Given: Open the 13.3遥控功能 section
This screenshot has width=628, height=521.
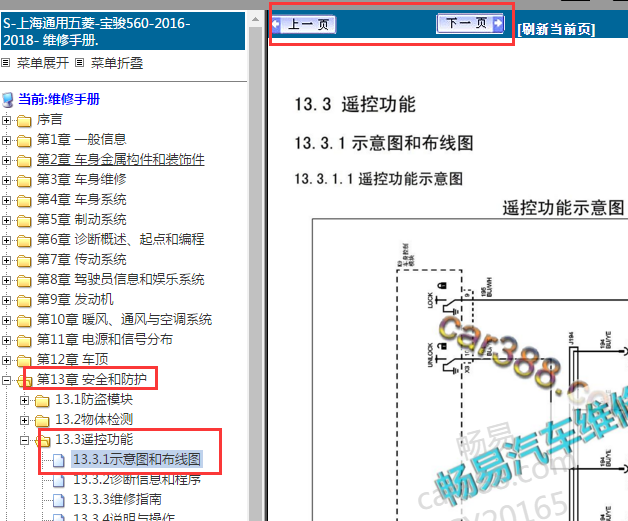Looking at the screenshot, I should [94, 439].
